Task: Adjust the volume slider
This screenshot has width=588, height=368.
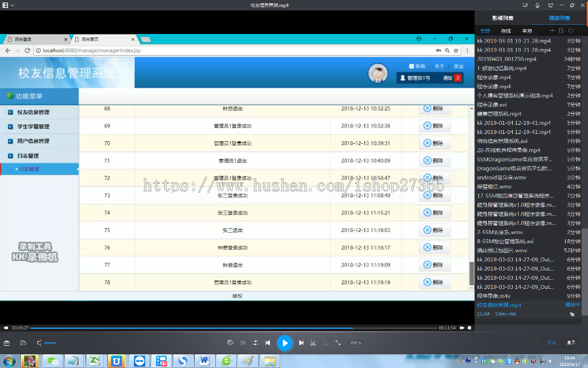Action: 50,343
